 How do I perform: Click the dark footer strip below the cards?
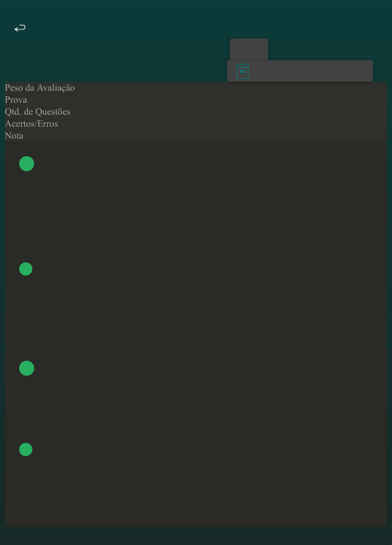coord(196,536)
